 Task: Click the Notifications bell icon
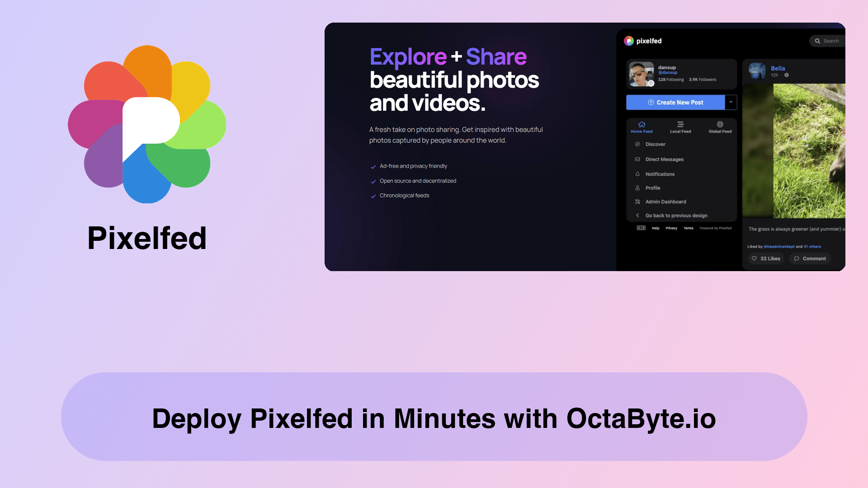click(x=637, y=174)
